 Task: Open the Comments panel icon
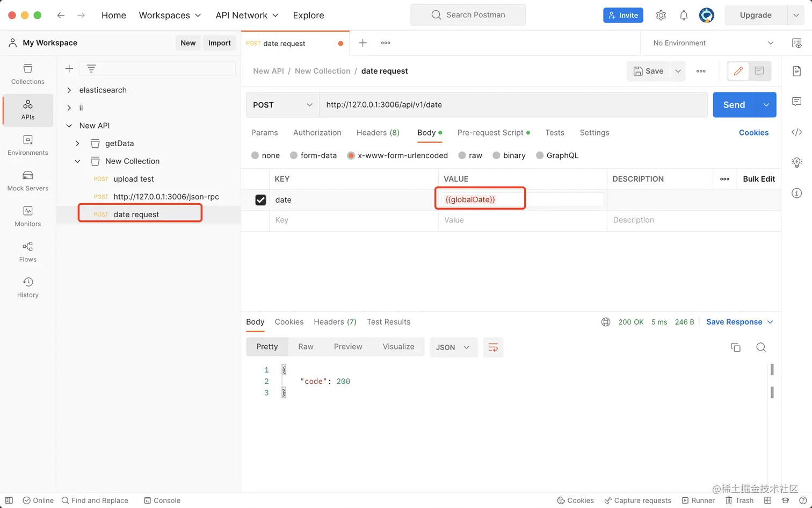point(796,101)
